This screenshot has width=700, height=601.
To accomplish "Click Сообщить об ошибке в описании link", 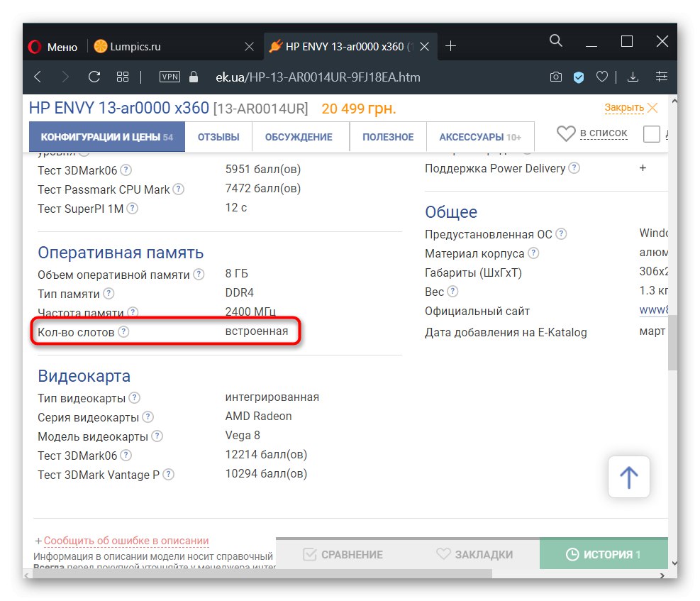I will [126, 541].
